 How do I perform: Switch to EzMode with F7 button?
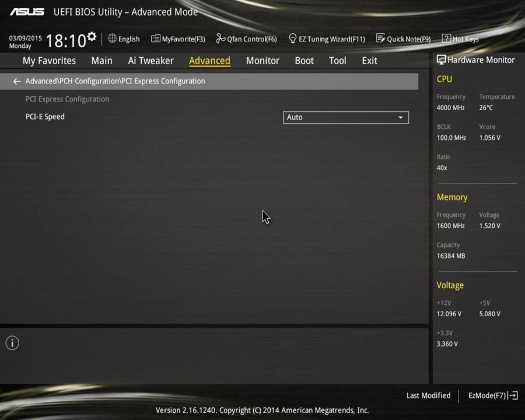(492, 395)
